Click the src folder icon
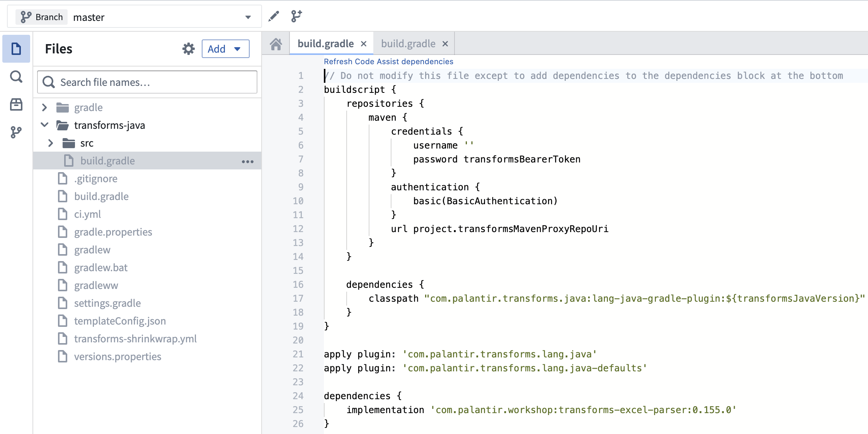 click(x=69, y=143)
